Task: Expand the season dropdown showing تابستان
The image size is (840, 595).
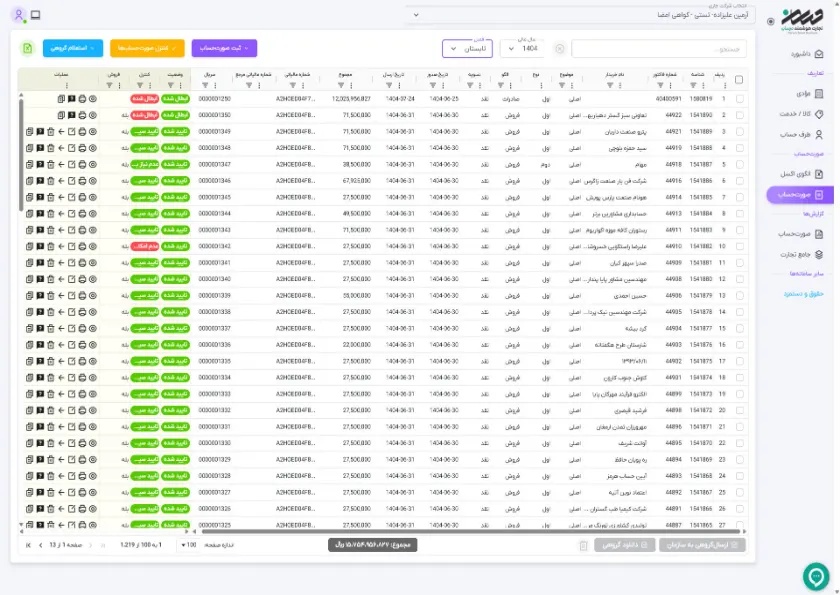Action: pos(467,49)
